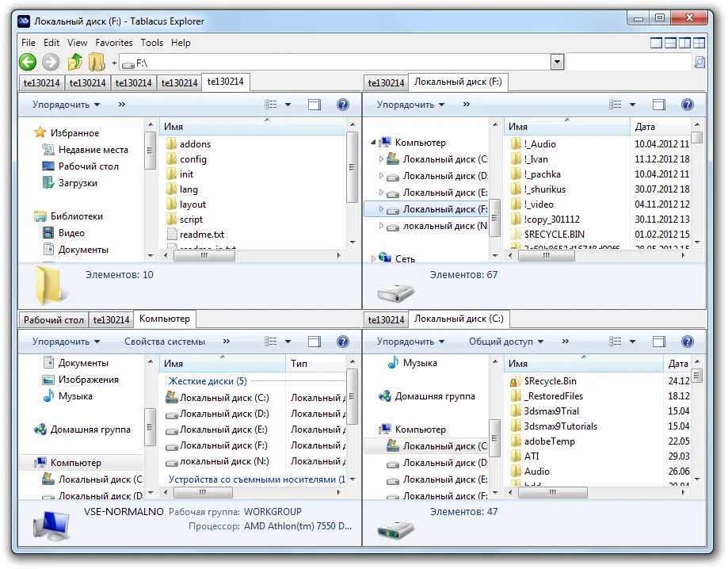Expand the Сеть node in top-right tree
This screenshot has height=569, width=728.
373,258
